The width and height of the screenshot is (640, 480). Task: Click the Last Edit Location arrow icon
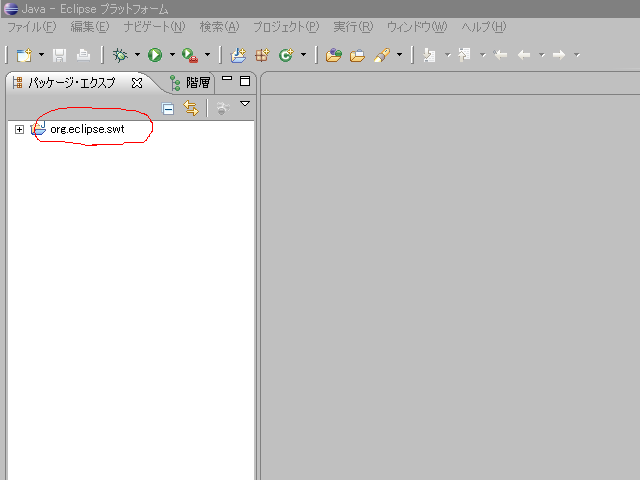click(500, 55)
